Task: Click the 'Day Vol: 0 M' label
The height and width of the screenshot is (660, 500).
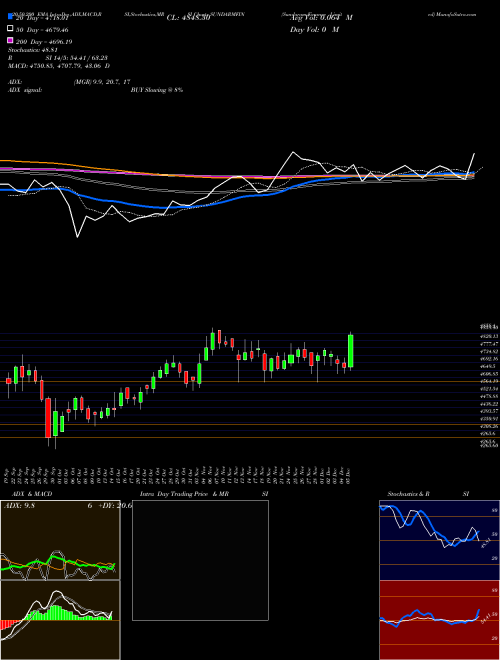Action: point(314,30)
